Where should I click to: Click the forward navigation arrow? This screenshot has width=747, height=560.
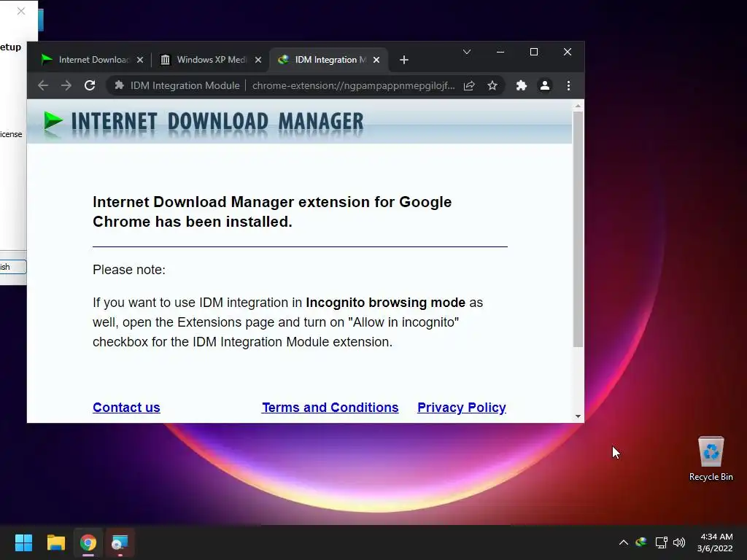pos(66,86)
